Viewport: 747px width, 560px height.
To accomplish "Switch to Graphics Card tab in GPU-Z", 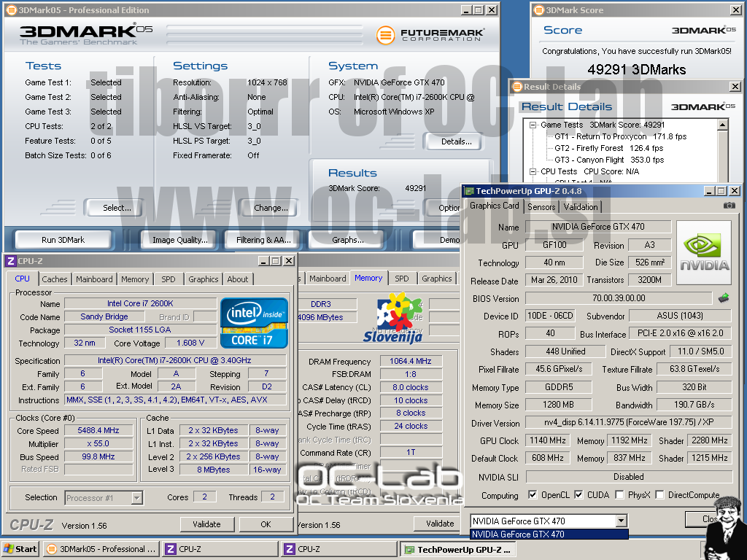I will pos(494,206).
